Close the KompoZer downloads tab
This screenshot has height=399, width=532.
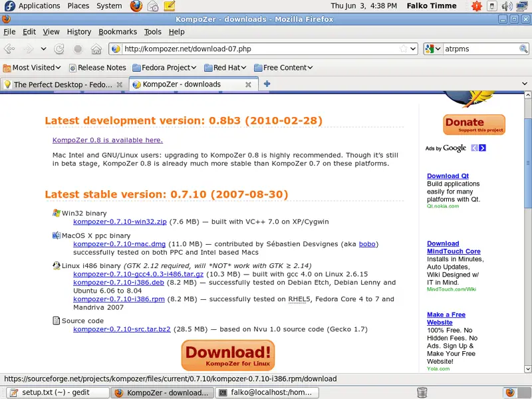[248, 84]
